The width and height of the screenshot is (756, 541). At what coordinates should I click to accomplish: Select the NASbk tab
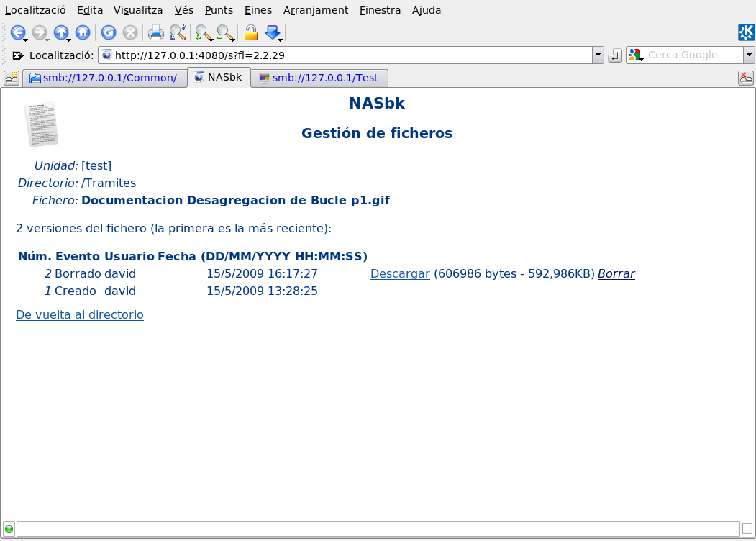click(x=219, y=77)
